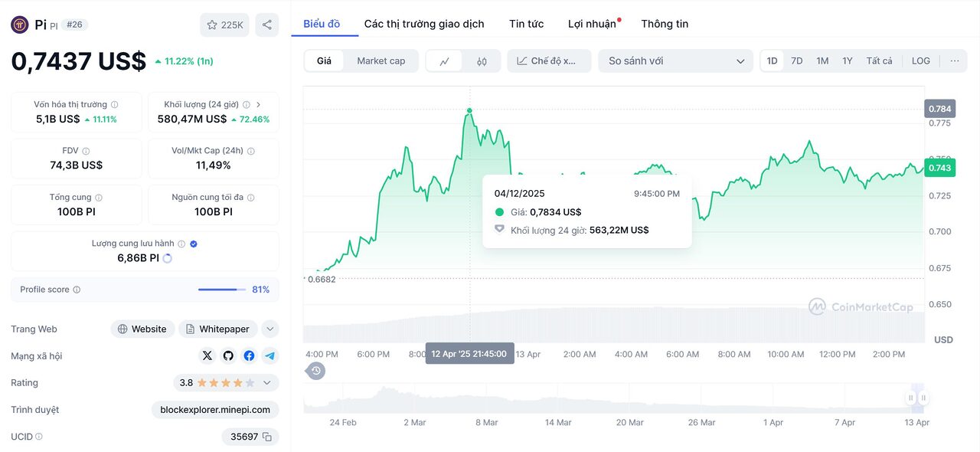Image resolution: width=980 pixels, height=452 pixels.
Task: Open the Whitepaper link
Action: (218, 329)
